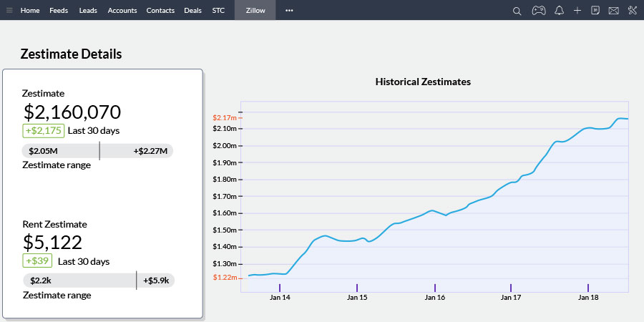The height and width of the screenshot is (322, 644).
Task: Expand the three-dots more modules menu
Action: (x=289, y=11)
